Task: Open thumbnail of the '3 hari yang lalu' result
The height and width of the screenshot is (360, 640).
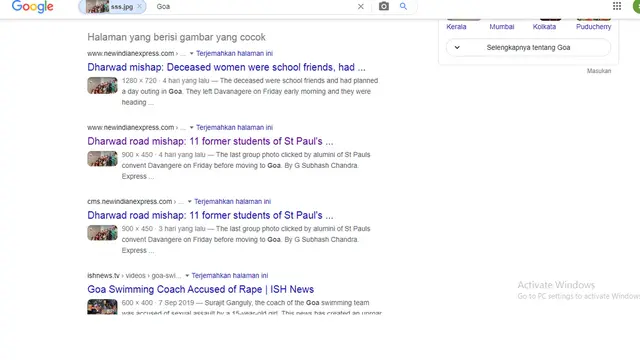Action: [102, 233]
